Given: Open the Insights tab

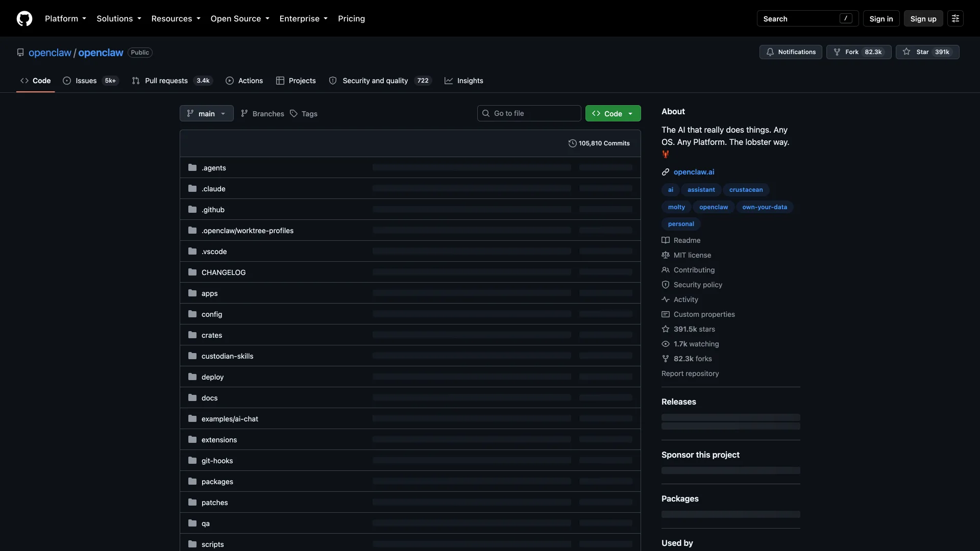Looking at the screenshot, I should point(463,81).
